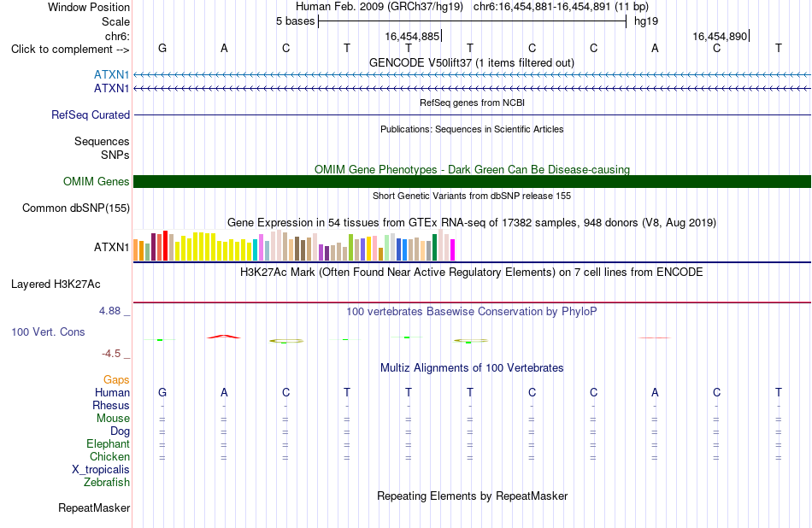Click the chr6: ruler label
The image size is (812, 528).
tap(117, 36)
